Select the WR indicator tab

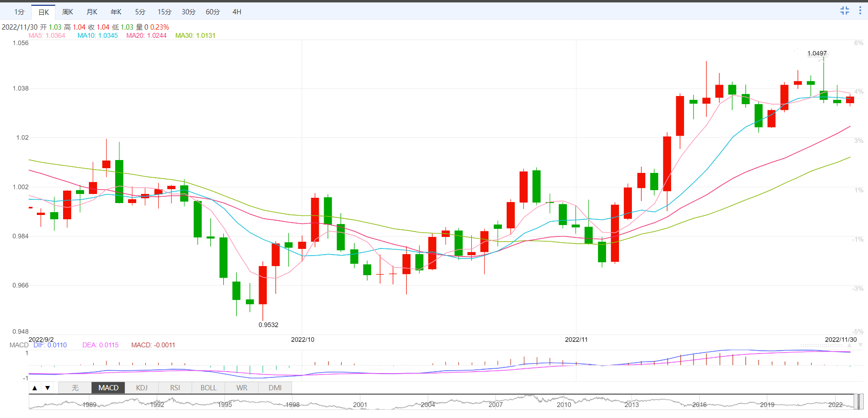[242, 388]
